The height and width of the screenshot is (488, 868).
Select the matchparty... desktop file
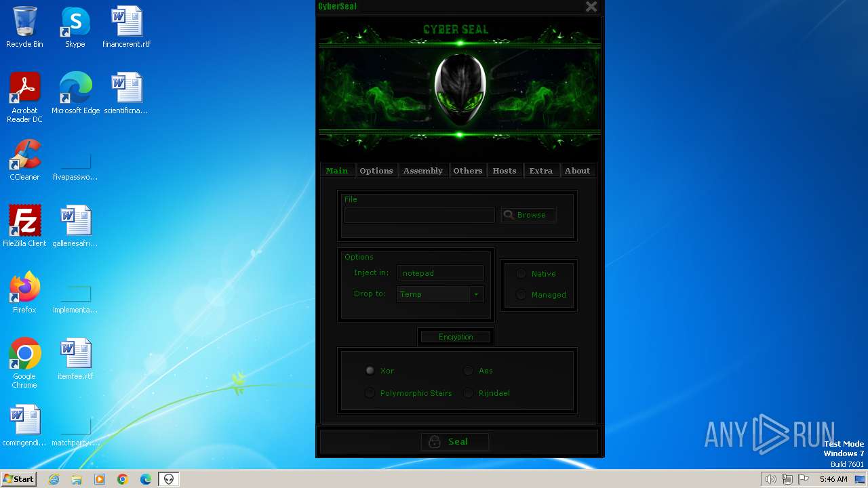[x=75, y=432]
